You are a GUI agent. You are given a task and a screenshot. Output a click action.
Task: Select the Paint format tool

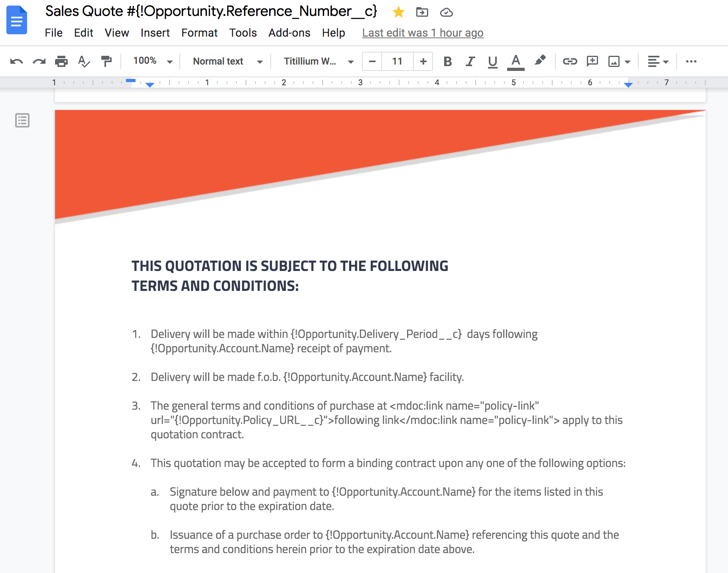tap(106, 61)
